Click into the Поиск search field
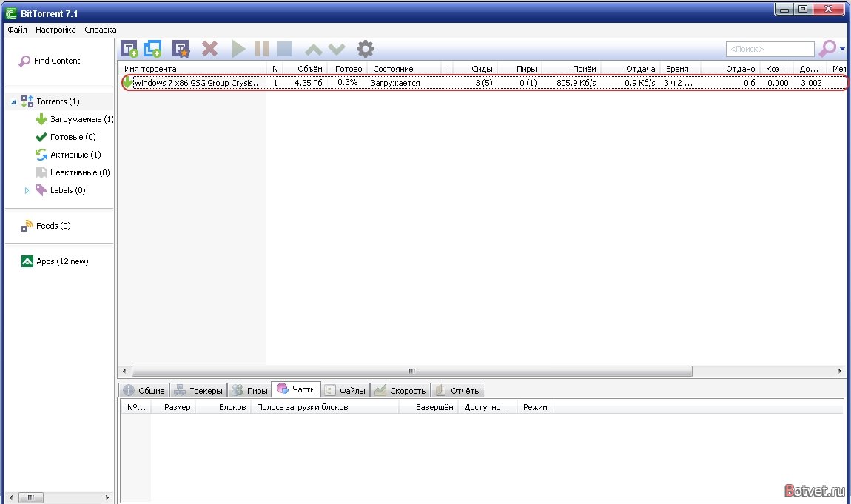The image size is (851, 504). click(x=770, y=49)
